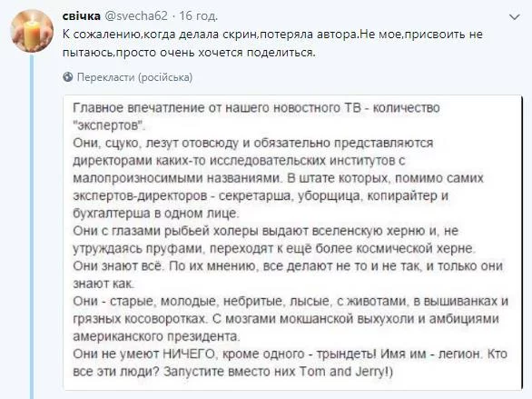Click image line "знают как."
532x399 pixels.
pyautogui.click(x=103, y=284)
